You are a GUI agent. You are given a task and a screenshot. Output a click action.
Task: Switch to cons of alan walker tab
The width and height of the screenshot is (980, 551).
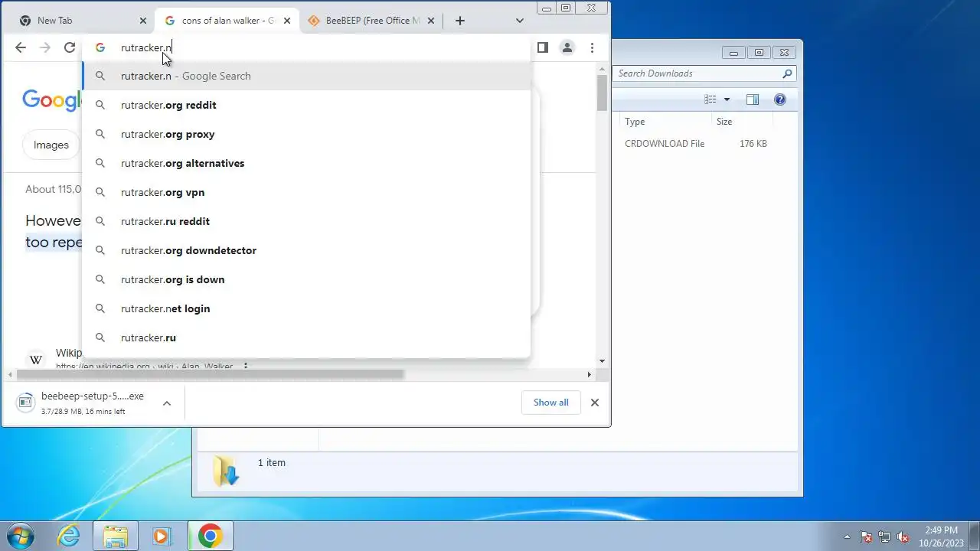coord(227,21)
